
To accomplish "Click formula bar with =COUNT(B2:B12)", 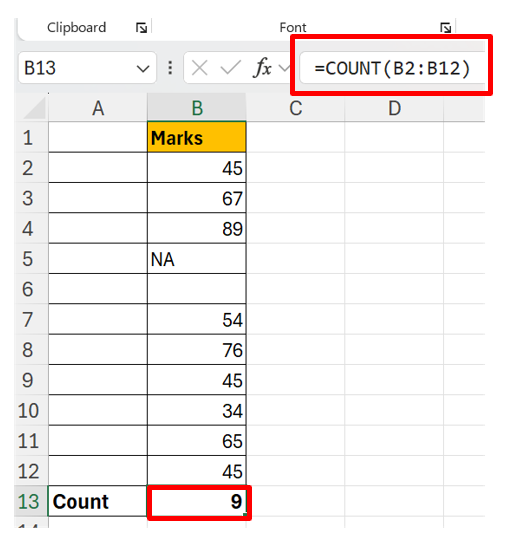I will 392,68.
